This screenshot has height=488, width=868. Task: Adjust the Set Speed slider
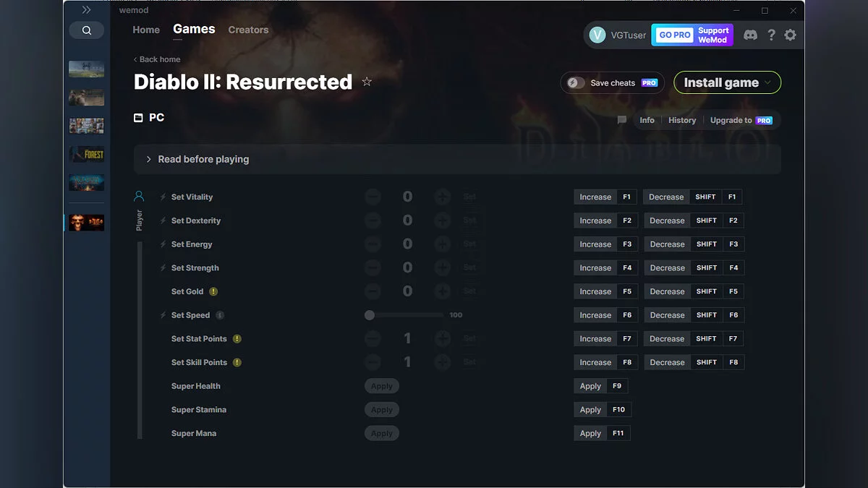point(370,314)
